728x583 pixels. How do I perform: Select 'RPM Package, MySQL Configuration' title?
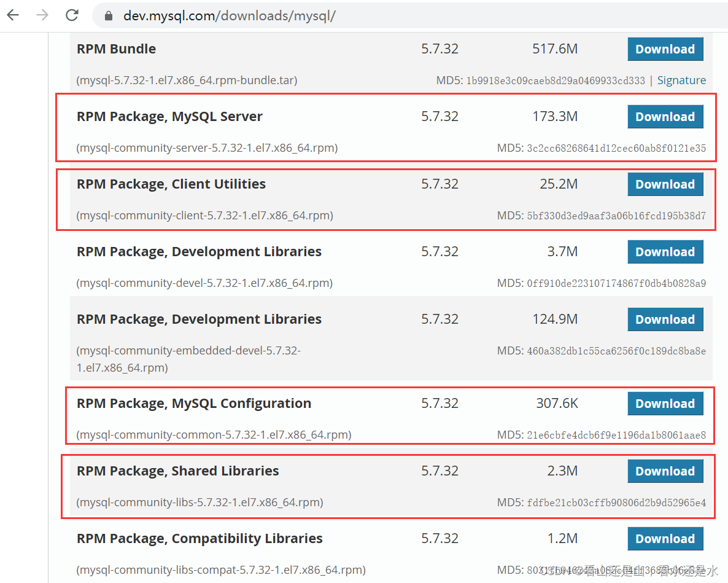coord(193,403)
